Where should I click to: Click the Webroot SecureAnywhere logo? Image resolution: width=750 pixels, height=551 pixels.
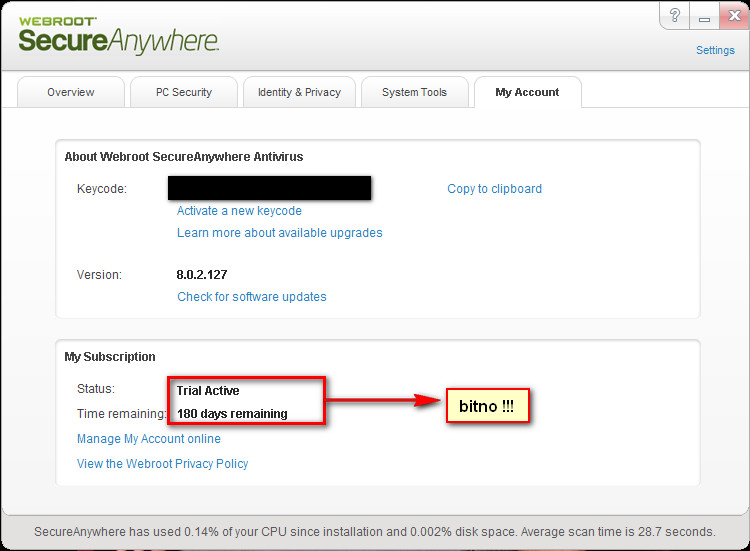(x=119, y=35)
